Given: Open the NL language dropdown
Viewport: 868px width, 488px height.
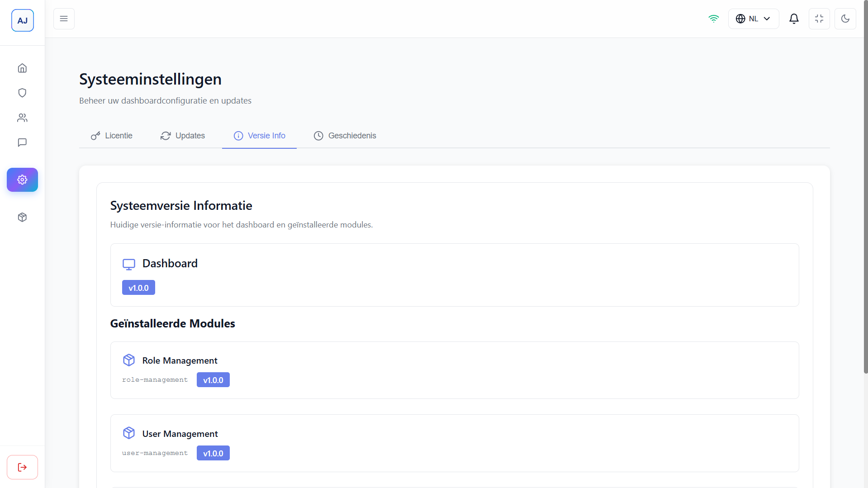Looking at the screenshot, I should click(754, 19).
